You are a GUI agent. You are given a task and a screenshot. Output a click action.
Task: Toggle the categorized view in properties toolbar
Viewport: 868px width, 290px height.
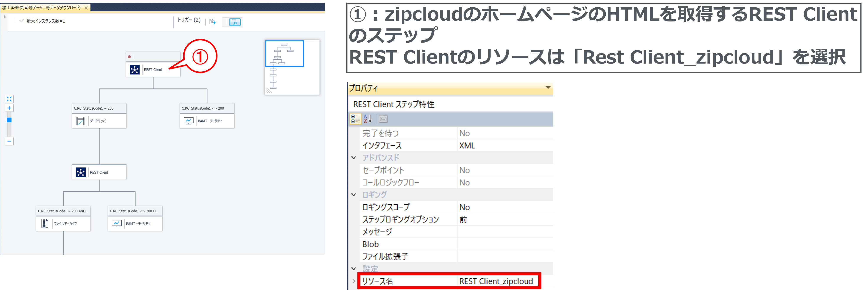point(355,119)
